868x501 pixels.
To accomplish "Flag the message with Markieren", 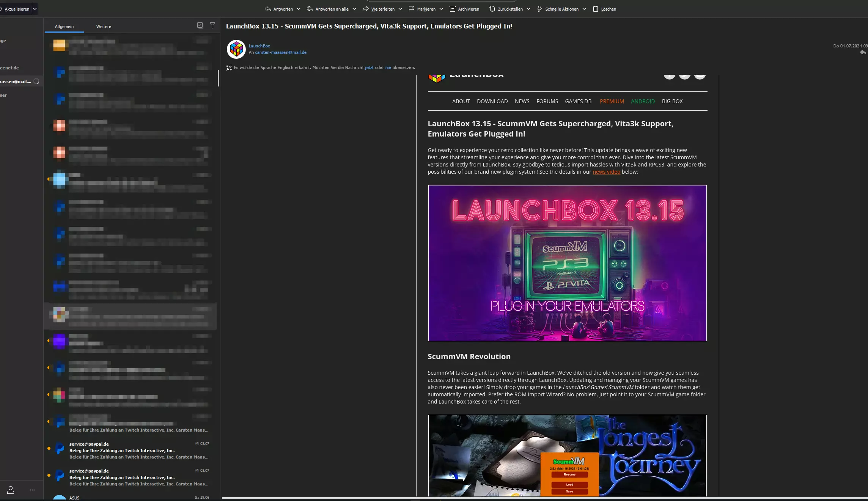I will [422, 9].
